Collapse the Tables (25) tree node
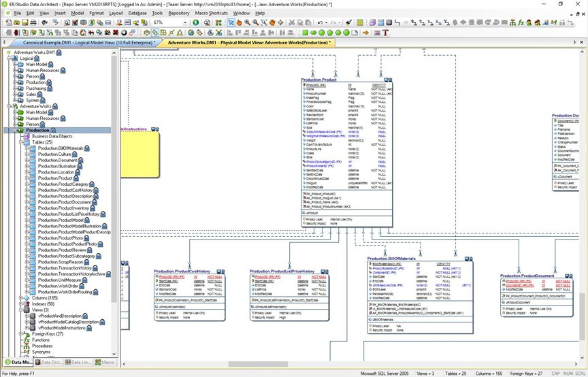 pyautogui.click(x=21, y=142)
